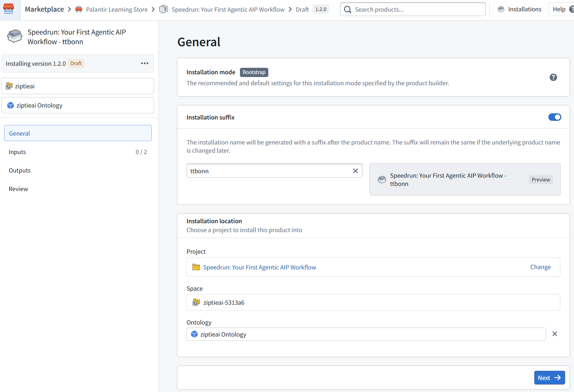Image resolution: width=574 pixels, height=392 pixels.
Task: Click the search magnifier icon
Action: 348,10
